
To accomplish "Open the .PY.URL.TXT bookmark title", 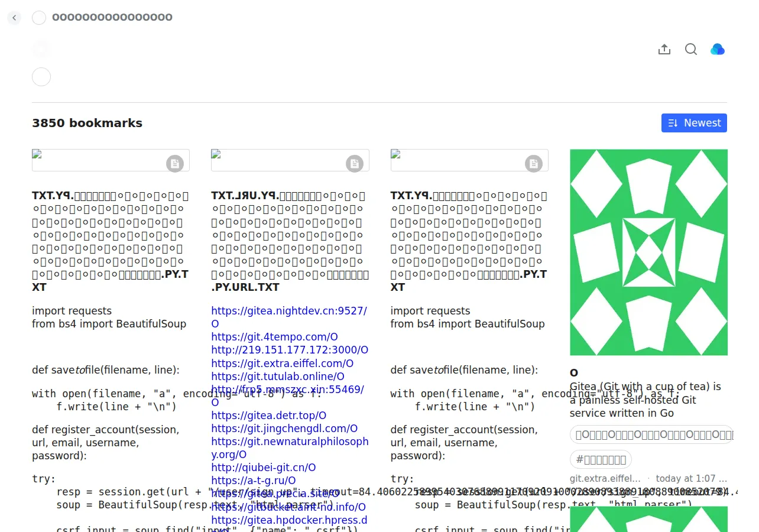I will (x=290, y=241).
